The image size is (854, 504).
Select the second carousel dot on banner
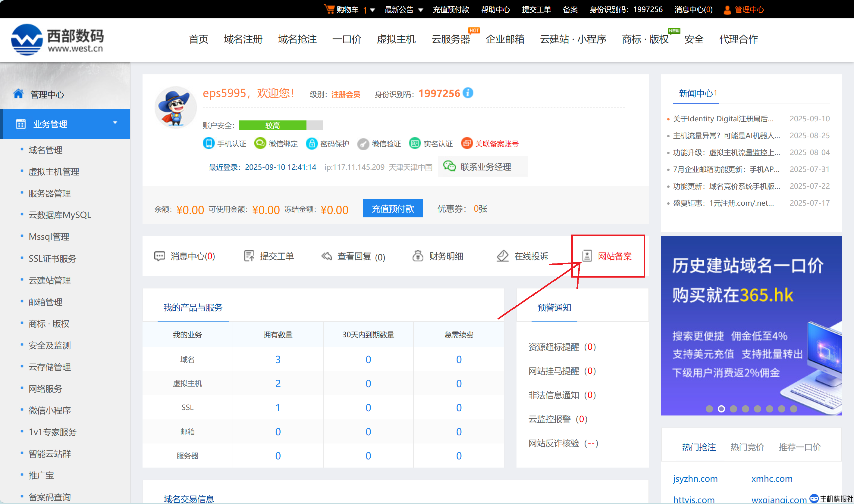pos(721,409)
